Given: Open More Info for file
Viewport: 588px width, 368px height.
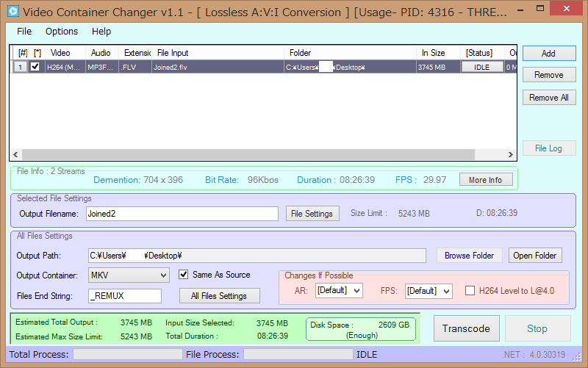Looking at the screenshot, I should [485, 180].
